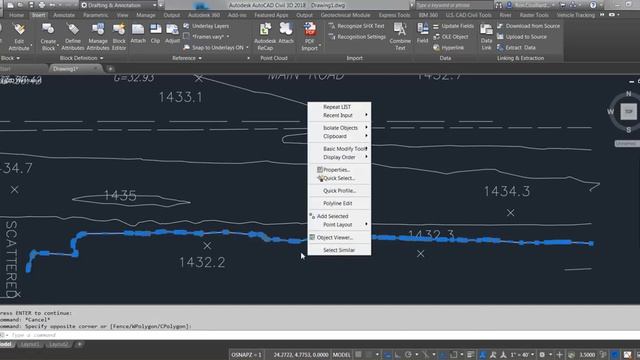Toggle grid display in status bar

tap(358, 355)
